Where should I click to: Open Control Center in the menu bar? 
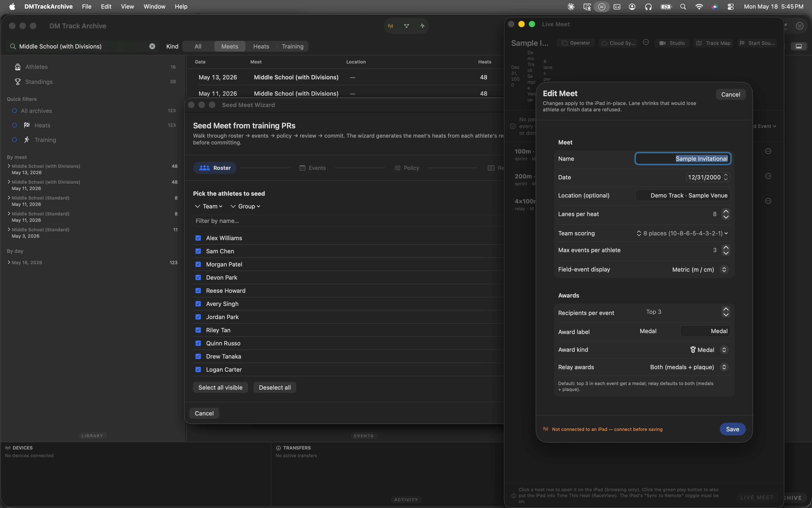pos(730,7)
